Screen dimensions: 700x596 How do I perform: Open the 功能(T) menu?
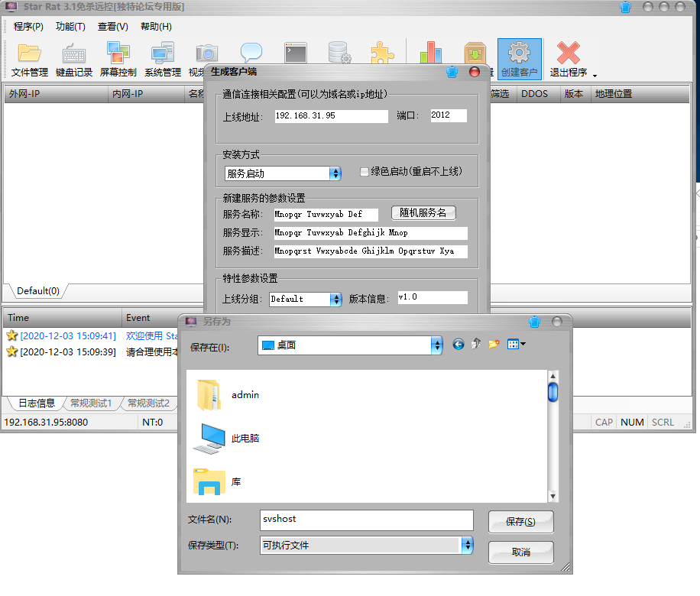(70, 26)
